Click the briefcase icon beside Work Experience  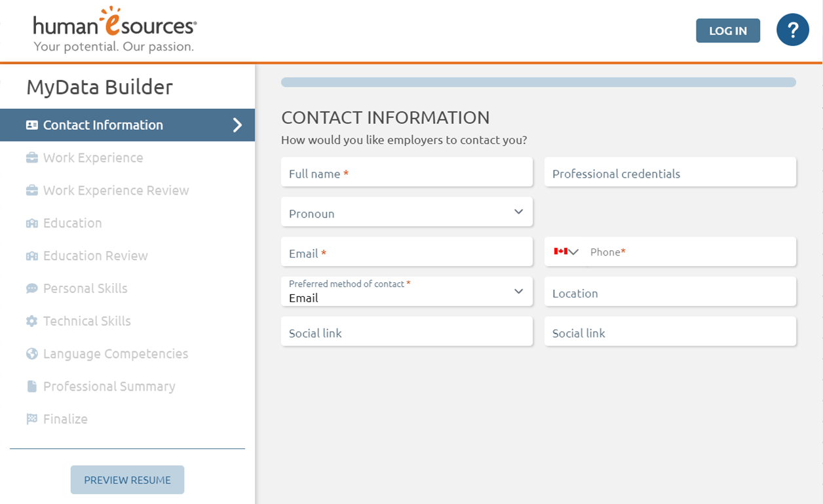pyautogui.click(x=31, y=158)
